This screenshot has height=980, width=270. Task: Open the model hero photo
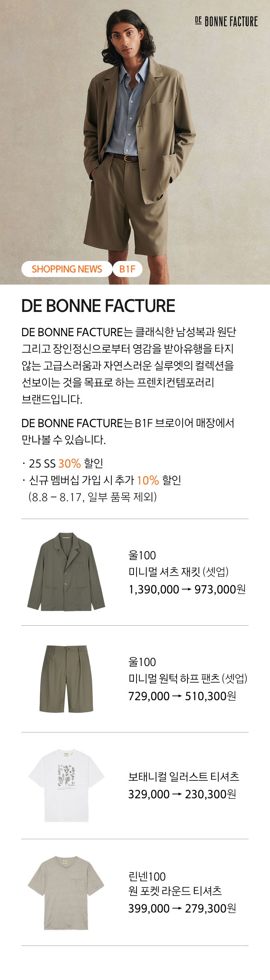click(135, 142)
